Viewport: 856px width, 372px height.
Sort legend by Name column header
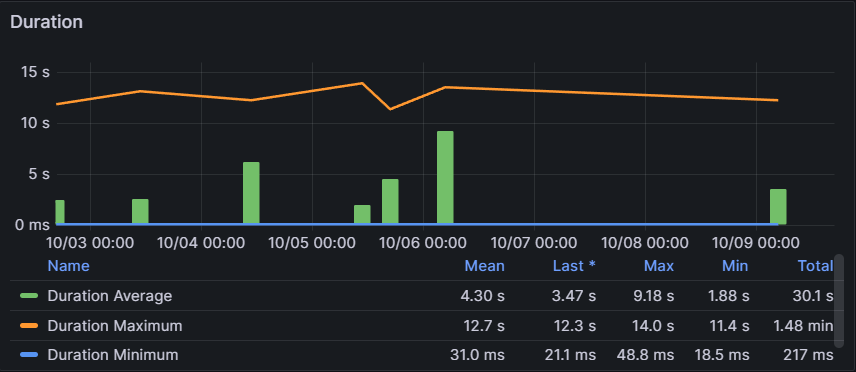(x=68, y=266)
